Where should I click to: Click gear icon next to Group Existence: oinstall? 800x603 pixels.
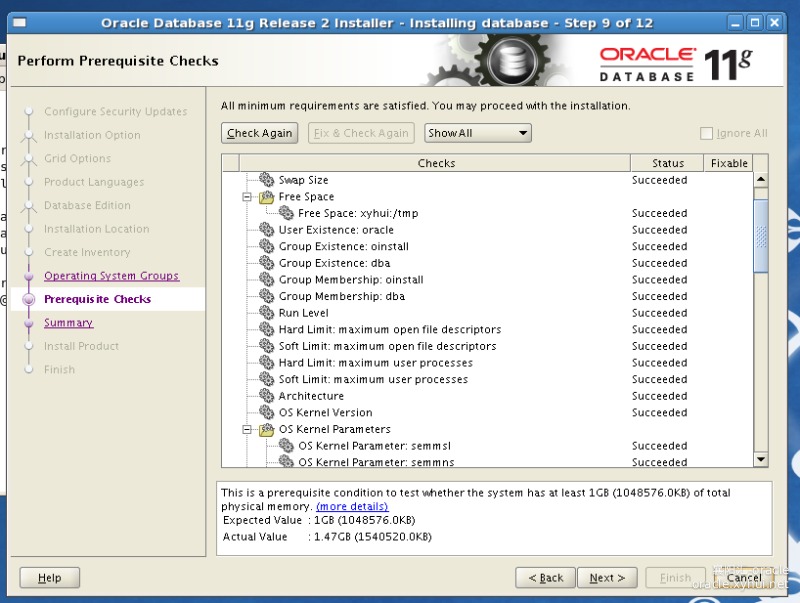pyautogui.click(x=266, y=246)
